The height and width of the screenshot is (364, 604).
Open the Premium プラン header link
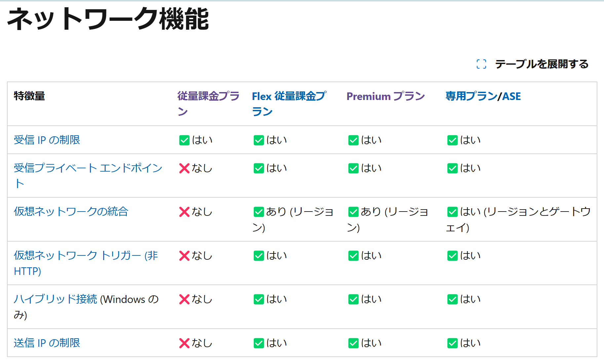[385, 96]
